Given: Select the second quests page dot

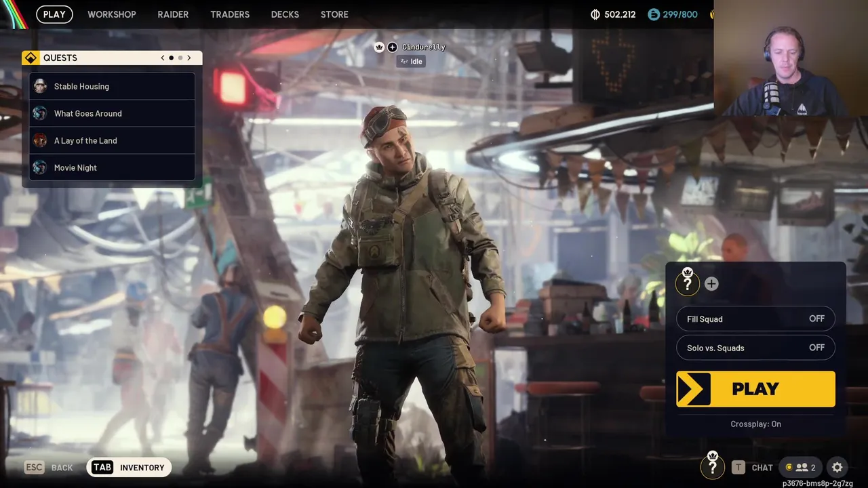Looking at the screenshot, I should pyautogui.click(x=180, y=58).
